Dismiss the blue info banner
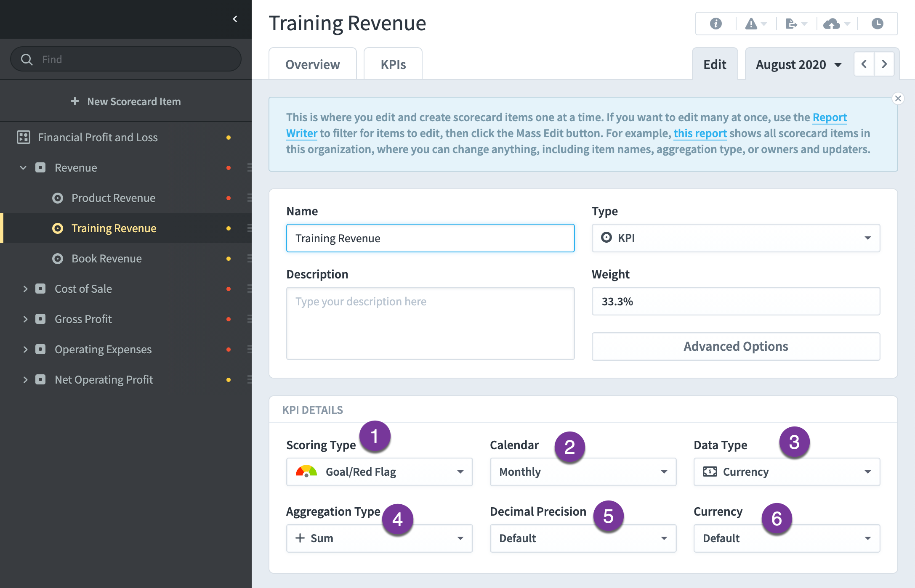The height and width of the screenshot is (588, 915). point(898,98)
